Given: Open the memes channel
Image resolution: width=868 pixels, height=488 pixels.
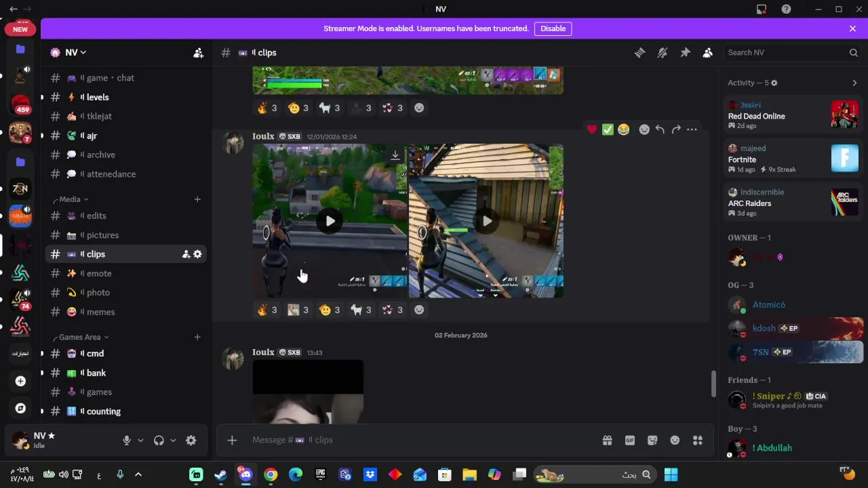Looking at the screenshot, I should [125, 312].
